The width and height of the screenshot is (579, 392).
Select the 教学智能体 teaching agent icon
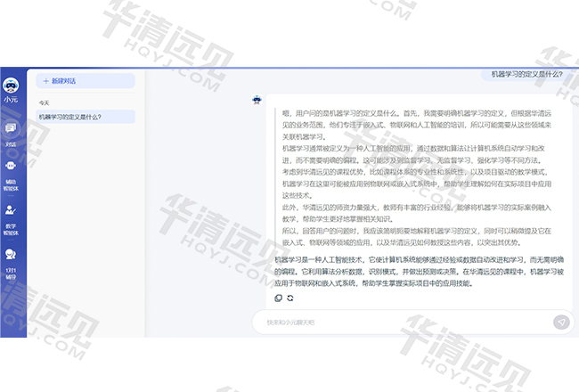12,210
